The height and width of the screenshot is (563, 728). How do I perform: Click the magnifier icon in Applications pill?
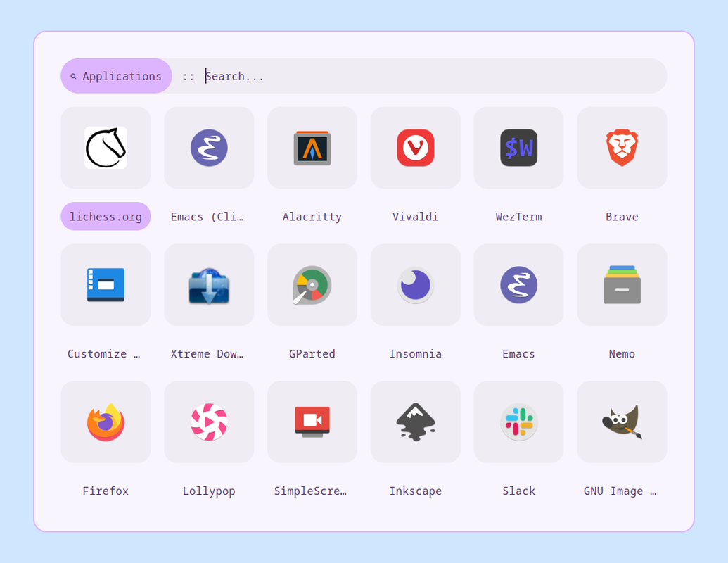[73, 76]
